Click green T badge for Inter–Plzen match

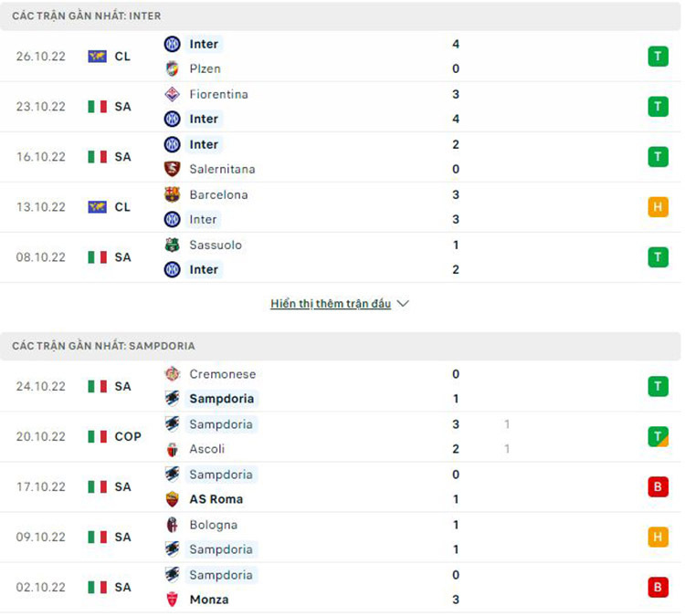[x=658, y=57]
